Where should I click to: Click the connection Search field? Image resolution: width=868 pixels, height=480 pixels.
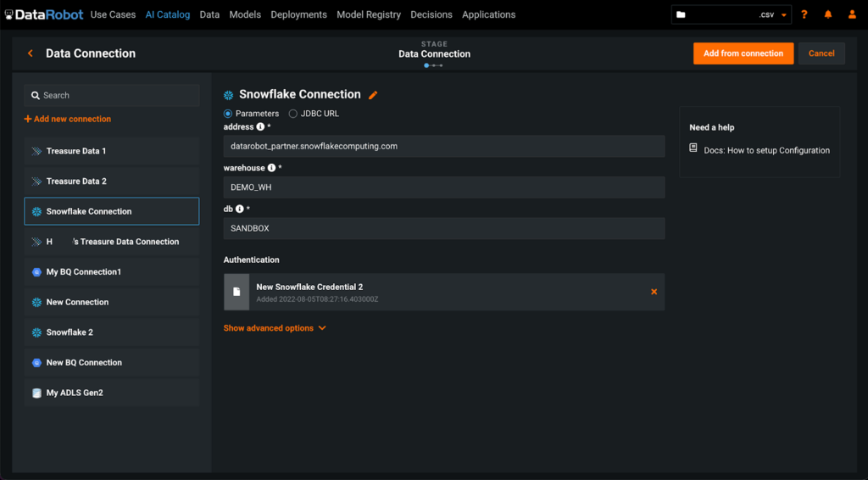pyautogui.click(x=112, y=96)
